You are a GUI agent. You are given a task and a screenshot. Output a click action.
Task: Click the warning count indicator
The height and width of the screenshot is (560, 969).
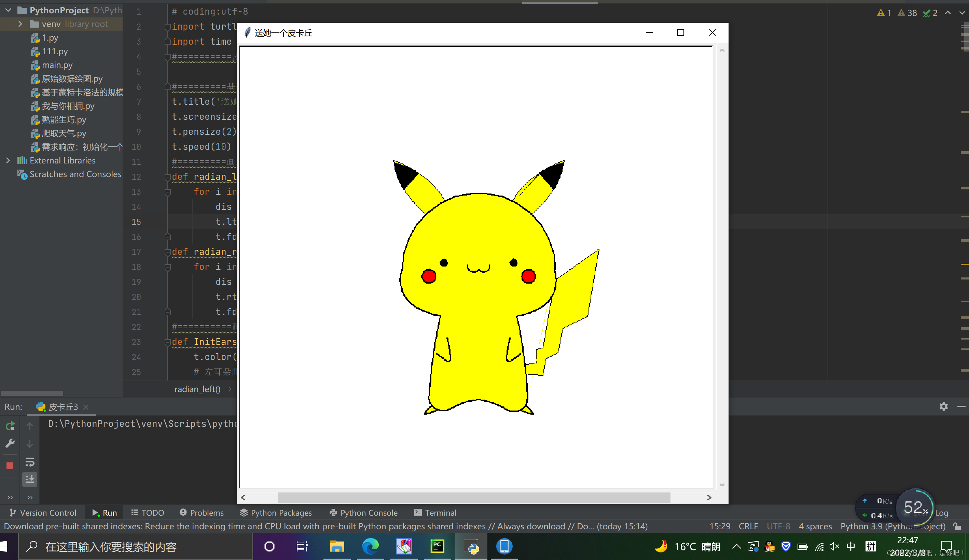coord(884,13)
